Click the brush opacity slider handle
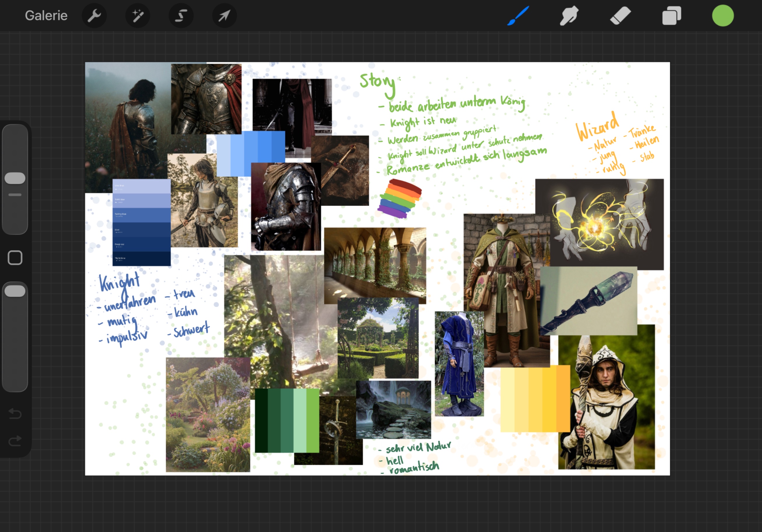This screenshot has height=532, width=762. pyautogui.click(x=15, y=291)
